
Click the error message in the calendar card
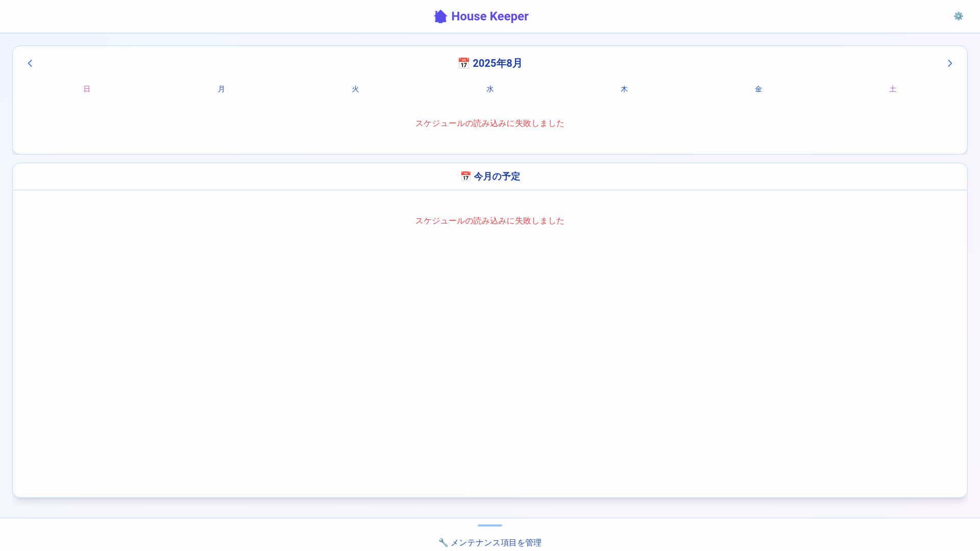tap(490, 123)
